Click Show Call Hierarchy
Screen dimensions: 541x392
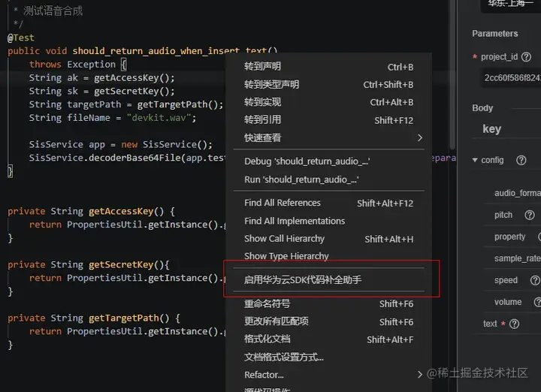point(328,239)
